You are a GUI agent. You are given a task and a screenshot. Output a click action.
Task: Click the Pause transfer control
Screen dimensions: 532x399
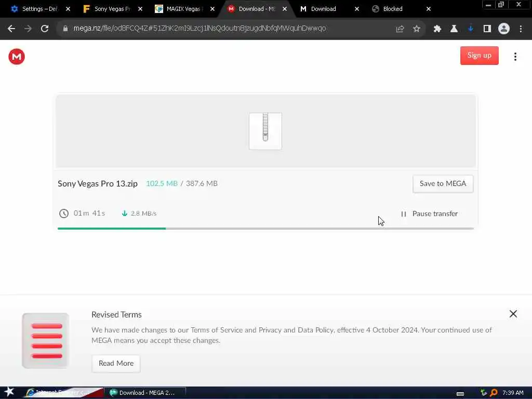[430, 214]
